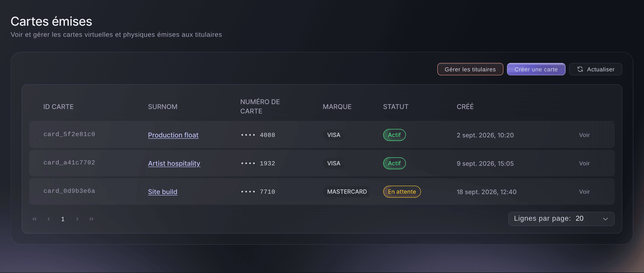
Task: Click Voir for card ending 1932
Action: [x=584, y=163]
